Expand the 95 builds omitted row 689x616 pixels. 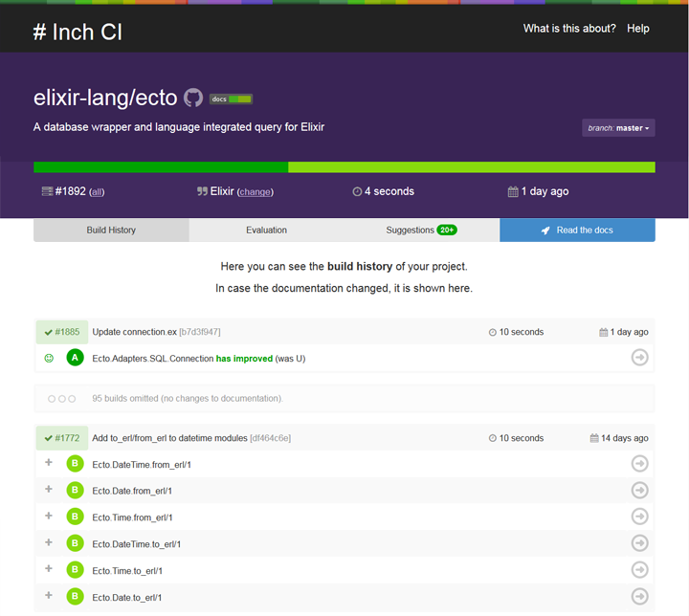[344, 399]
